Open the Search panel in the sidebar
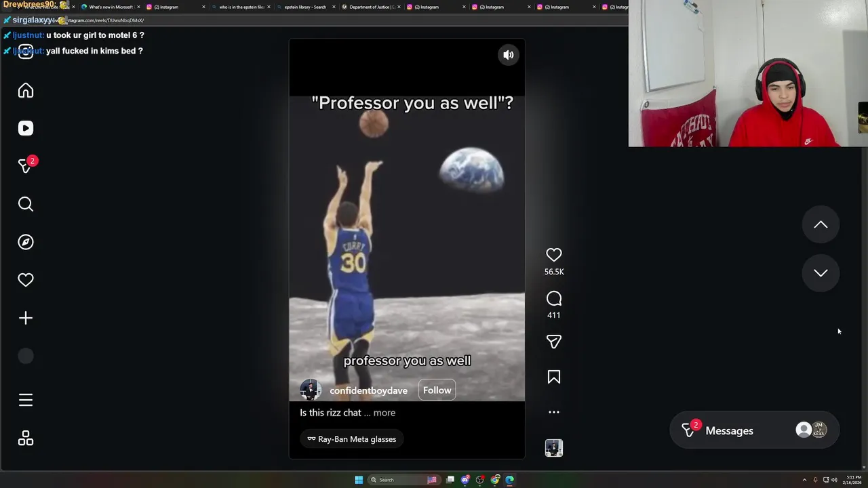Viewport: 868px width, 488px height. coord(26,204)
